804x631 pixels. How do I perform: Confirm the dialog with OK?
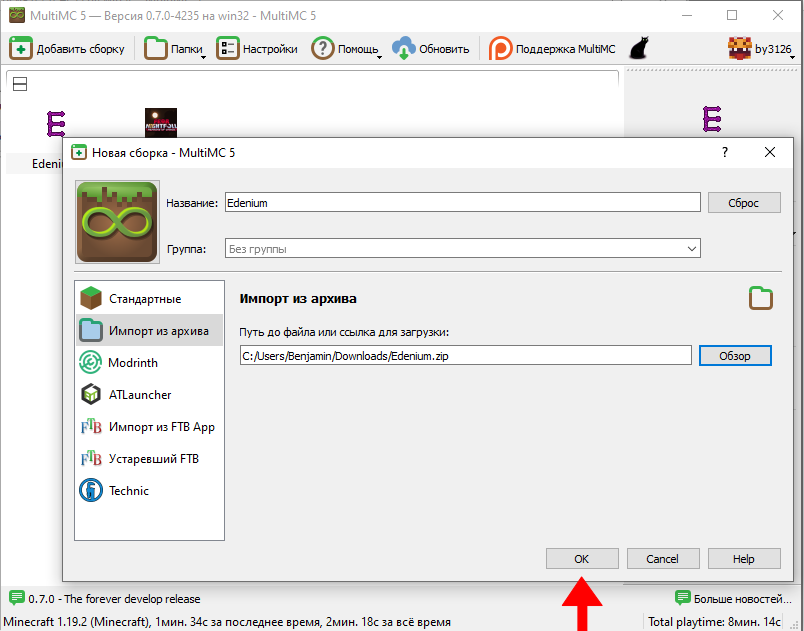[x=582, y=559]
